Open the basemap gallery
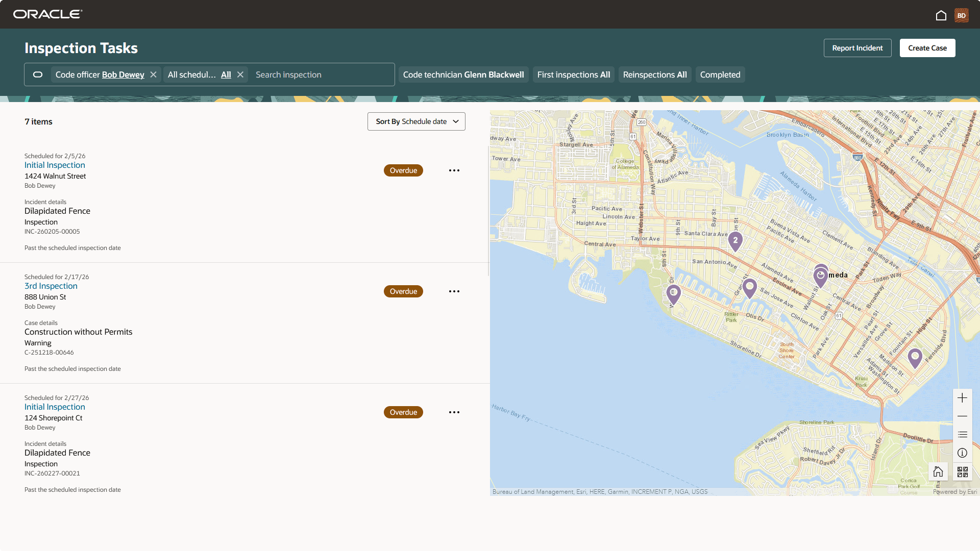Viewport: 980px width, 551px height. 963,471
